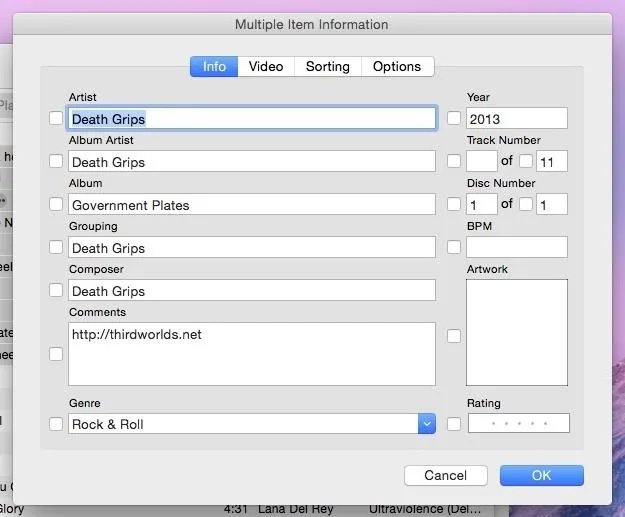Tick the Grouping checkbox
The image size is (625, 517).
tap(56, 247)
